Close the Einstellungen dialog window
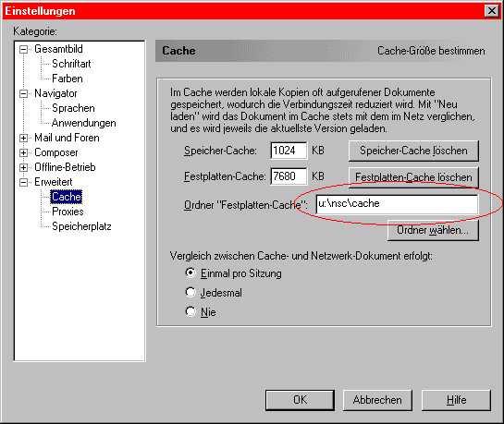The image size is (504, 424). (x=491, y=11)
